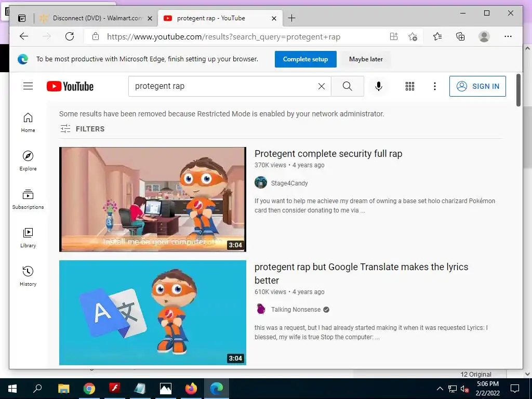Add this page to favorites
Screen dimensions: 532x399
point(413,37)
